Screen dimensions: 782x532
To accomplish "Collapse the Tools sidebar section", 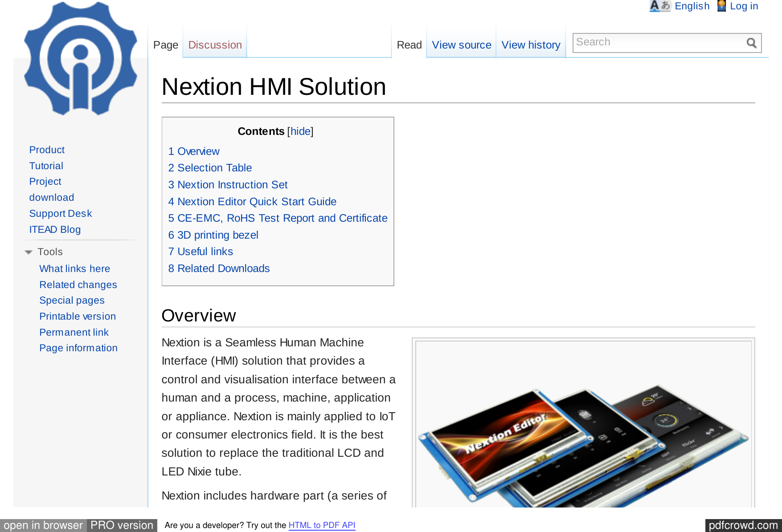I will pos(29,252).
